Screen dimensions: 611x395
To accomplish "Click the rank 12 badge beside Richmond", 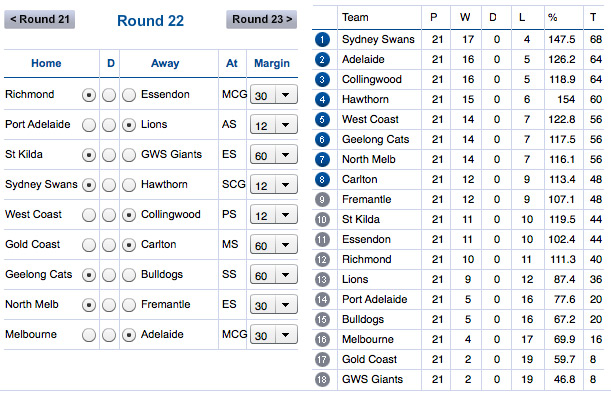I will tap(322, 259).
